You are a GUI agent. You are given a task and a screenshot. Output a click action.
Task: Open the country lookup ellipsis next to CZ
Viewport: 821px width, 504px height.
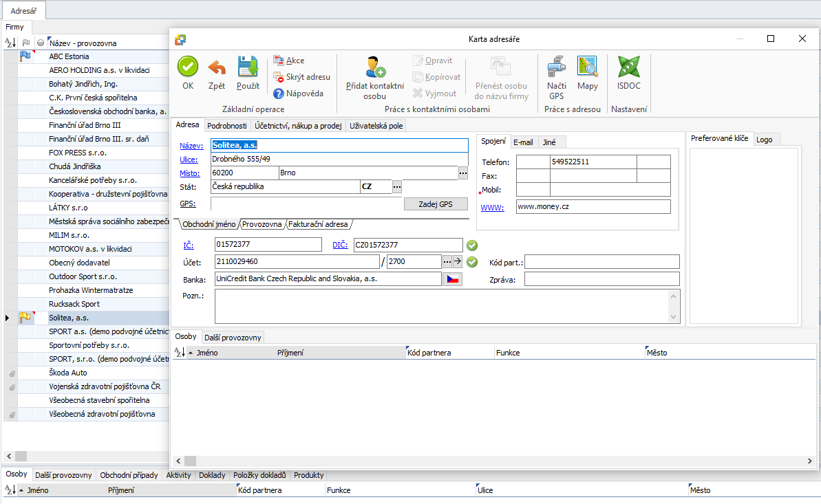point(397,186)
